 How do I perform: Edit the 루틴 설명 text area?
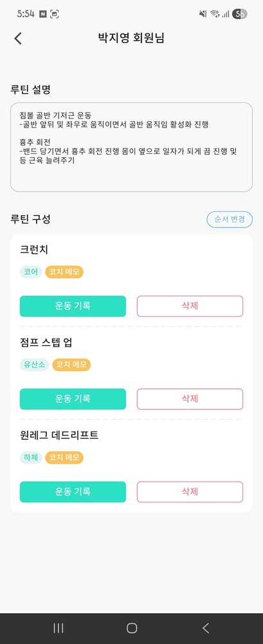click(131, 147)
